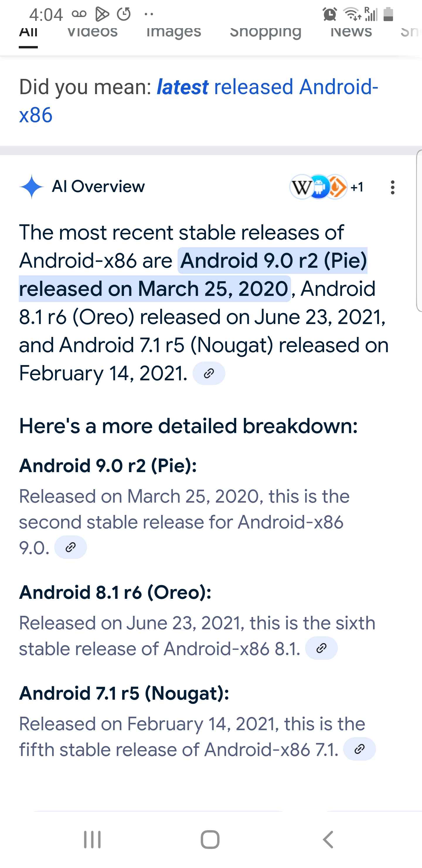This screenshot has height=868, width=422.
Task: Open the source link for Android 7.1 r5
Action: 359,749
